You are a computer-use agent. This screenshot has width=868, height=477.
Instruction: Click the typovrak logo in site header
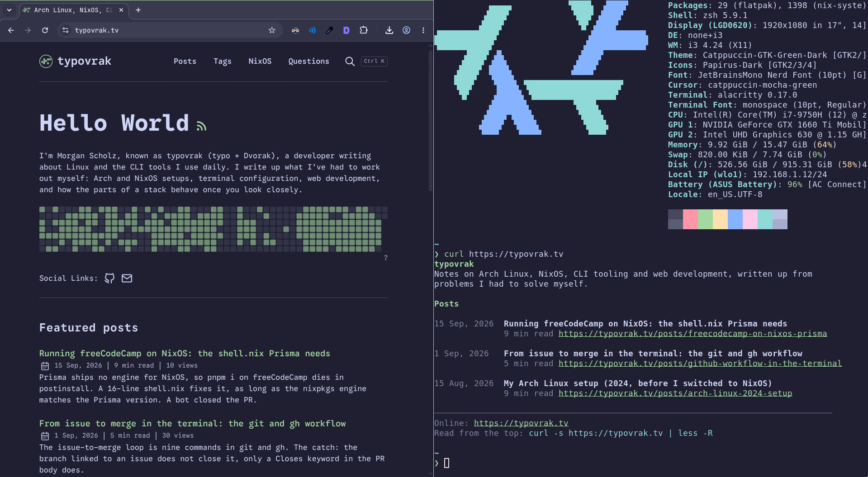pos(75,61)
